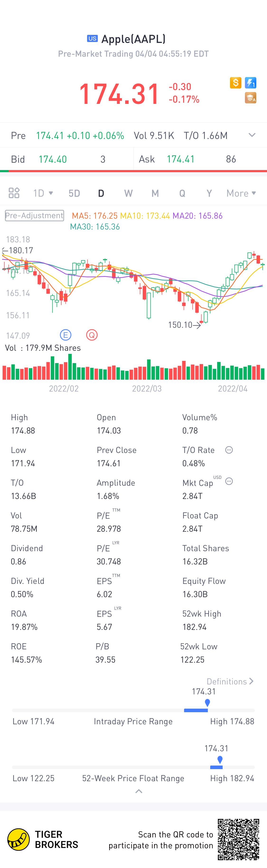Open the 1D interval dropdown
This screenshot has height=868, width=267.
[43, 193]
